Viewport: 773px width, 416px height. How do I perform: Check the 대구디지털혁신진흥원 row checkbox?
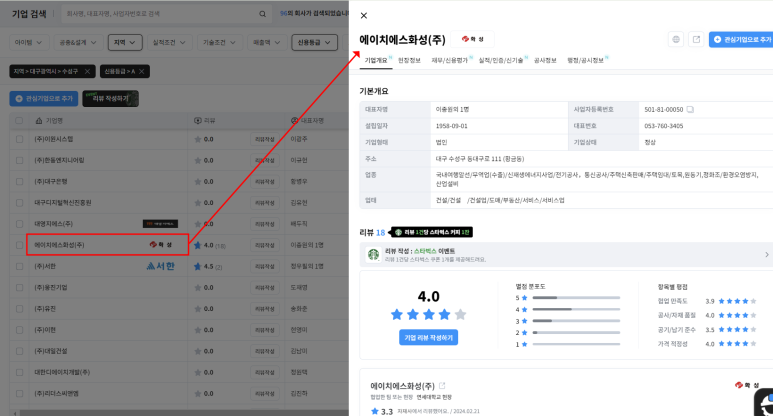19,203
